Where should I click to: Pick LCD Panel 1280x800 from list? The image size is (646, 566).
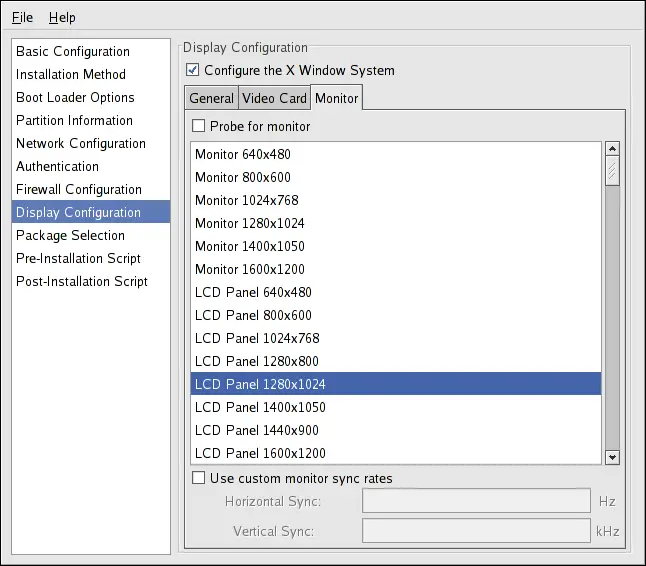[257, 361]
